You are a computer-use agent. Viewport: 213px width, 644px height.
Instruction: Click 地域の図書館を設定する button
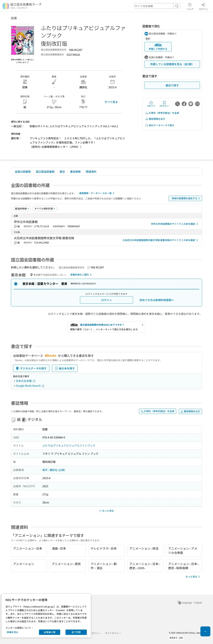tap(185, 199)
